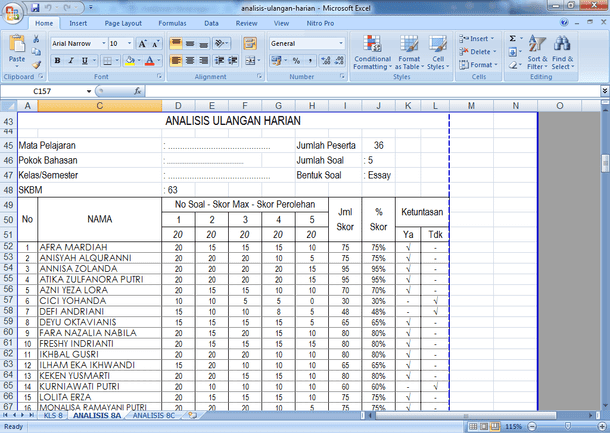Viewport: 610px width, 433px height.
Task: Toggle Top Align
Action: [x=176, y=43]
